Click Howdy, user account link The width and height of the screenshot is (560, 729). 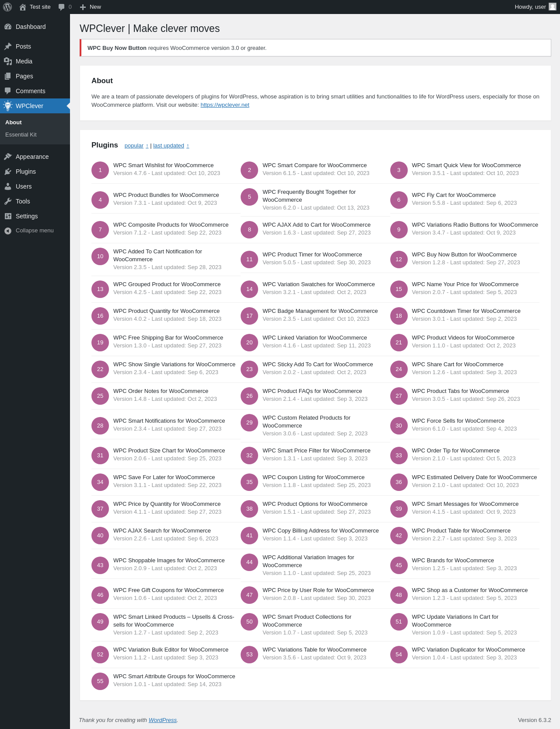(x=535, y=7)
